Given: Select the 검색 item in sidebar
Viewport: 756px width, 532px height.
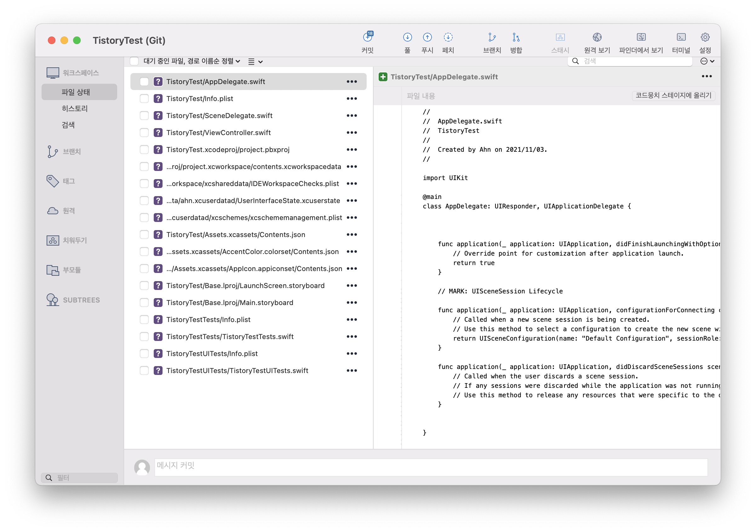Looking at the screenshot, I should pyautogui.click(x=68, y=125).
